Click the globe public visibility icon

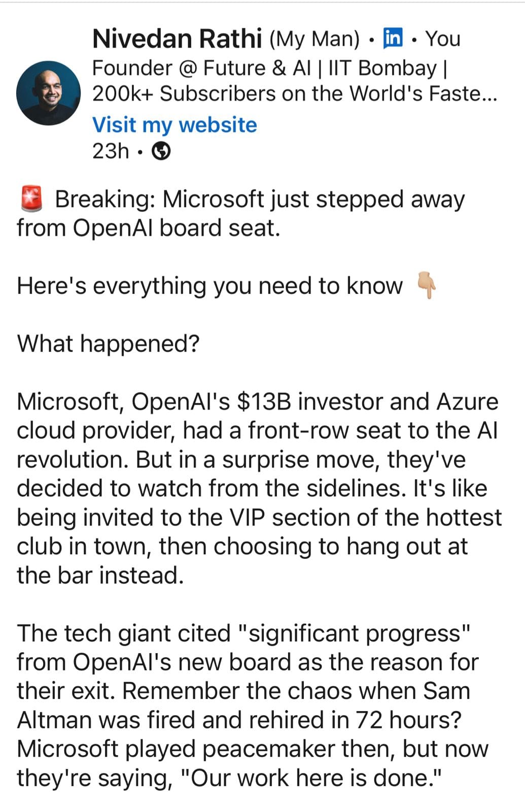coord(161,151)
